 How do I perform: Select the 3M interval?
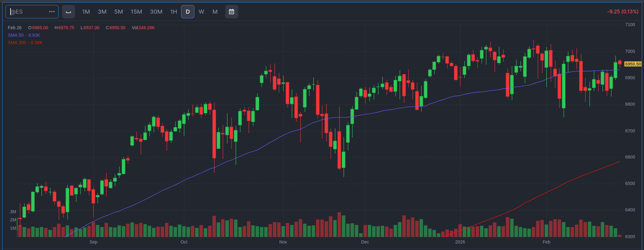click(x=102, y=12)
